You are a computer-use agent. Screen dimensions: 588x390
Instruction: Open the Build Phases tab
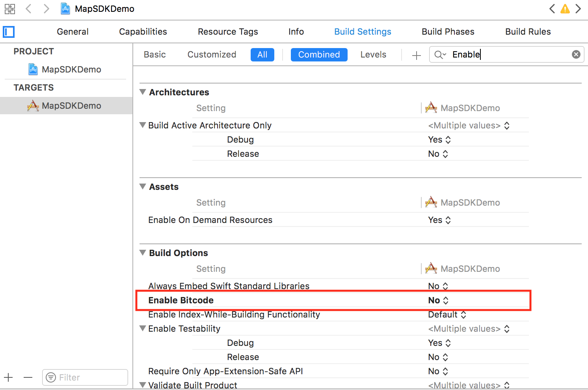click(448, 32)
